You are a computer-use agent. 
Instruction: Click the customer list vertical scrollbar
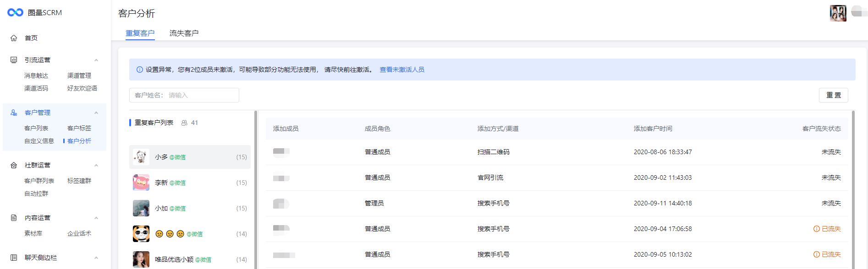256,189
